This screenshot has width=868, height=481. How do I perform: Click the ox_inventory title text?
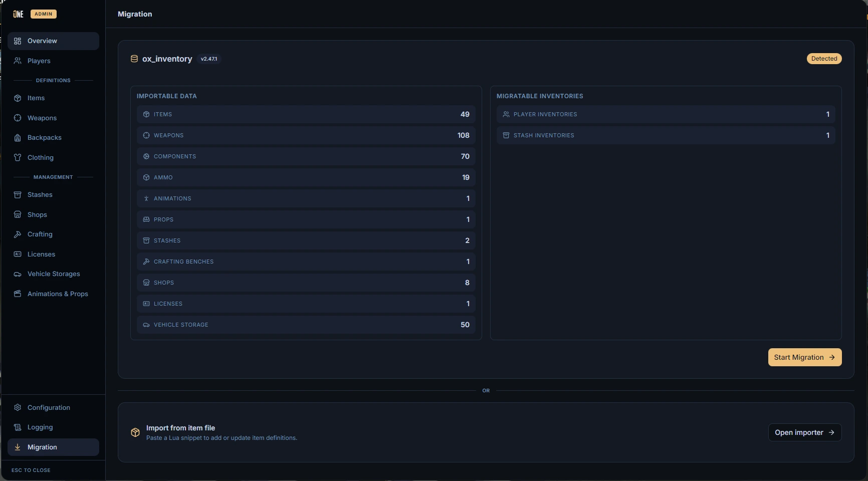tap(167, 59)
